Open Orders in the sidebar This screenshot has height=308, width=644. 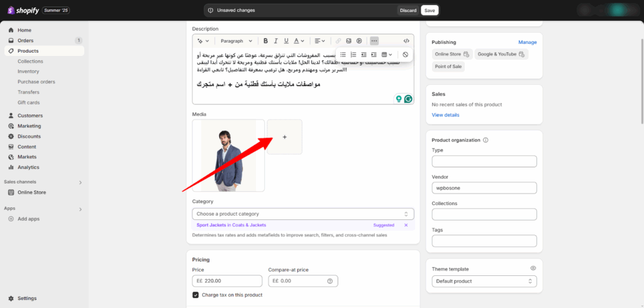26,40
